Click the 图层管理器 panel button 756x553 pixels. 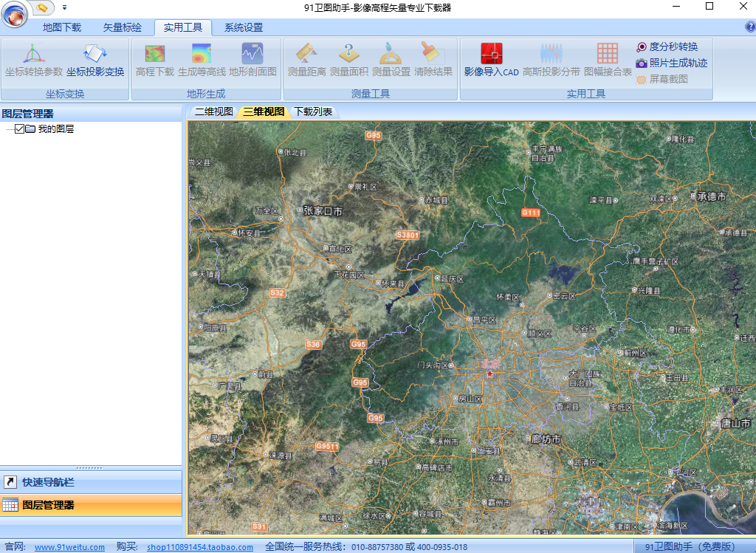tap(91, 505)
